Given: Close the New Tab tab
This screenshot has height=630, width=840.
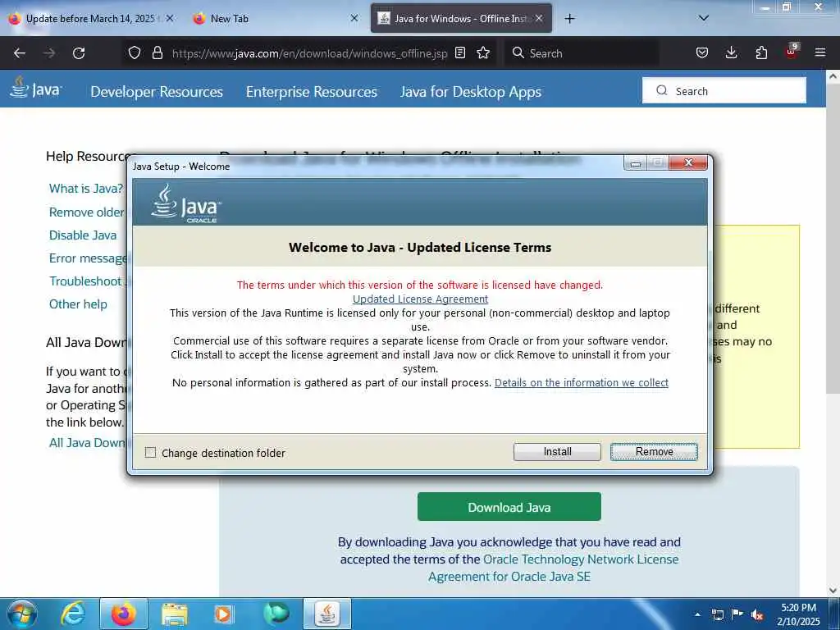Looking at the screenshot, I should [x=354, y=18].
